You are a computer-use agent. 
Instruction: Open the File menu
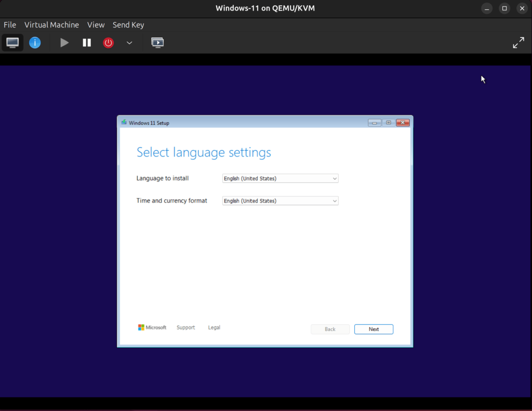coord(9,24)
